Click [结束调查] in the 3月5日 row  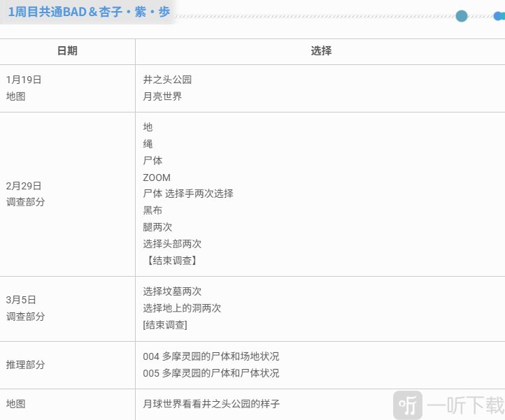point(165,325)
